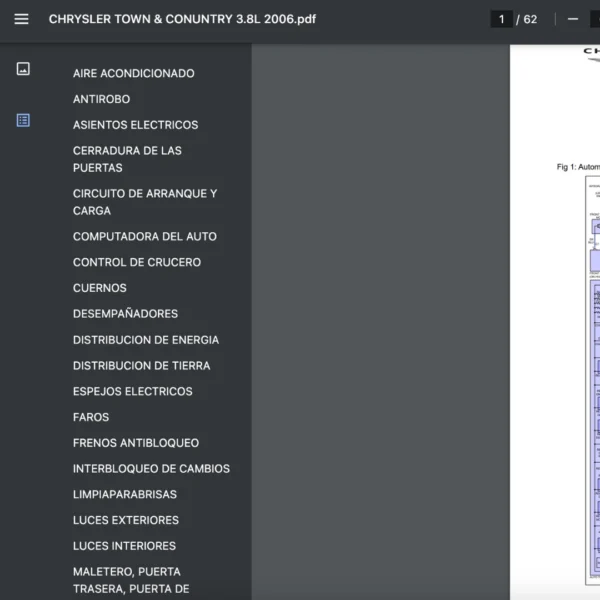Go to ASIENTOS ELECTRICOS in the outline

135,125
